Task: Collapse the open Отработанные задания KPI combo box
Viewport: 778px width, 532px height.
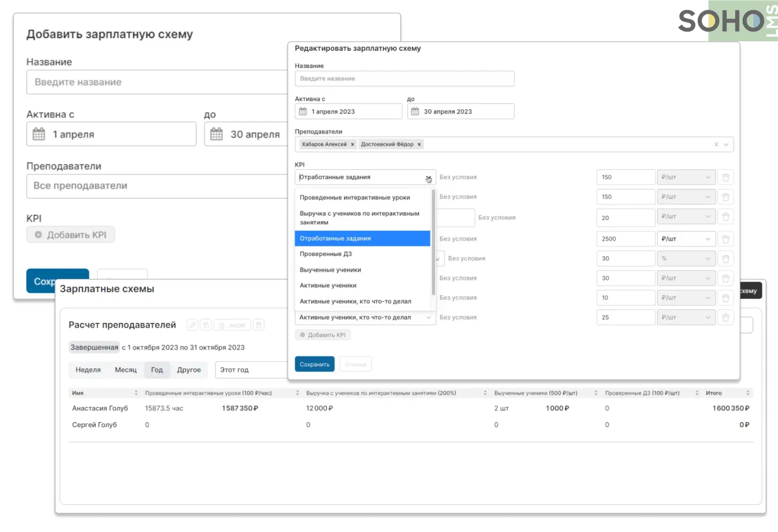Action: click(429, 178)
